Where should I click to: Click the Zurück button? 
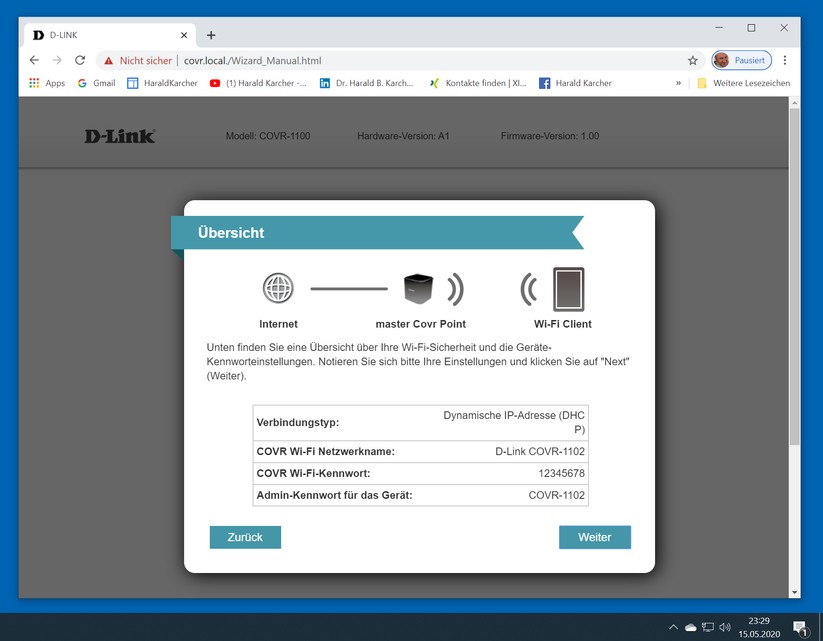pyautogui.click(x=245, y=537)
